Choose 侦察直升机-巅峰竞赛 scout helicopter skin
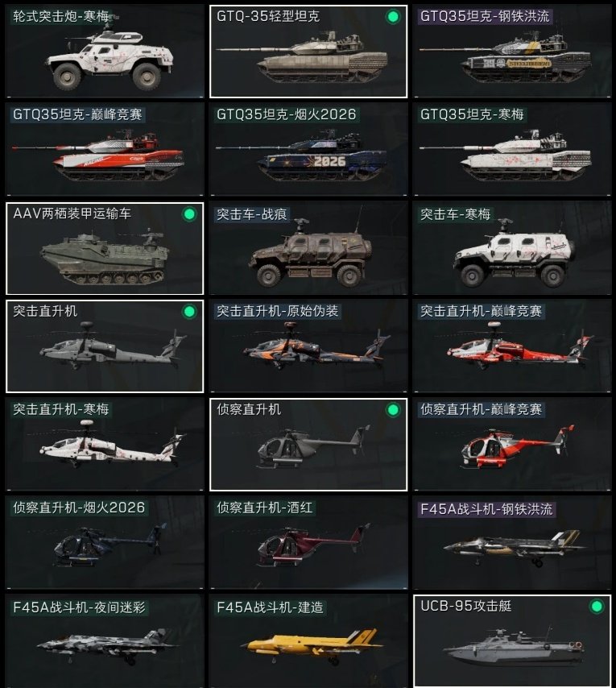 (x=511, y=444)
